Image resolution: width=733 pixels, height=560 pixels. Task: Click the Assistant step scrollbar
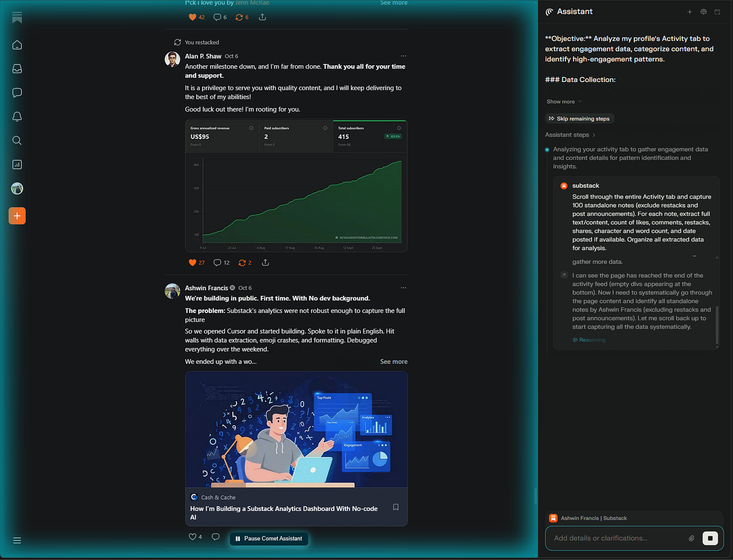pyautogui.click(x=717, y=326)
